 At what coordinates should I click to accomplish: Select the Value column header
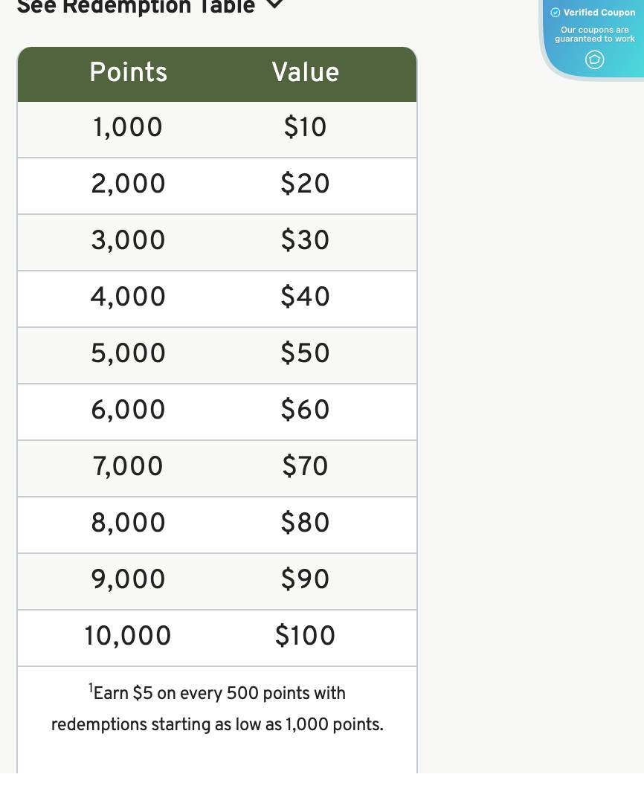tap(306, 73)
